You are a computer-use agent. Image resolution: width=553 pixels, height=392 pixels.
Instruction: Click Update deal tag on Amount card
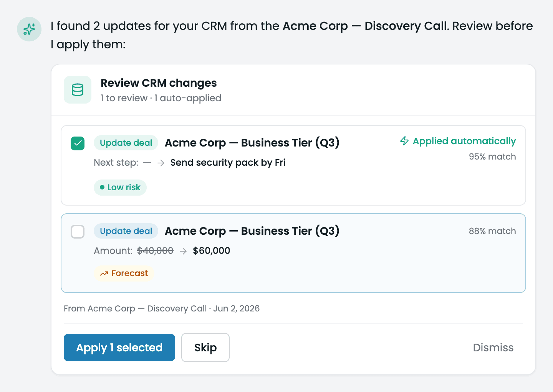[x=126, y=231]
